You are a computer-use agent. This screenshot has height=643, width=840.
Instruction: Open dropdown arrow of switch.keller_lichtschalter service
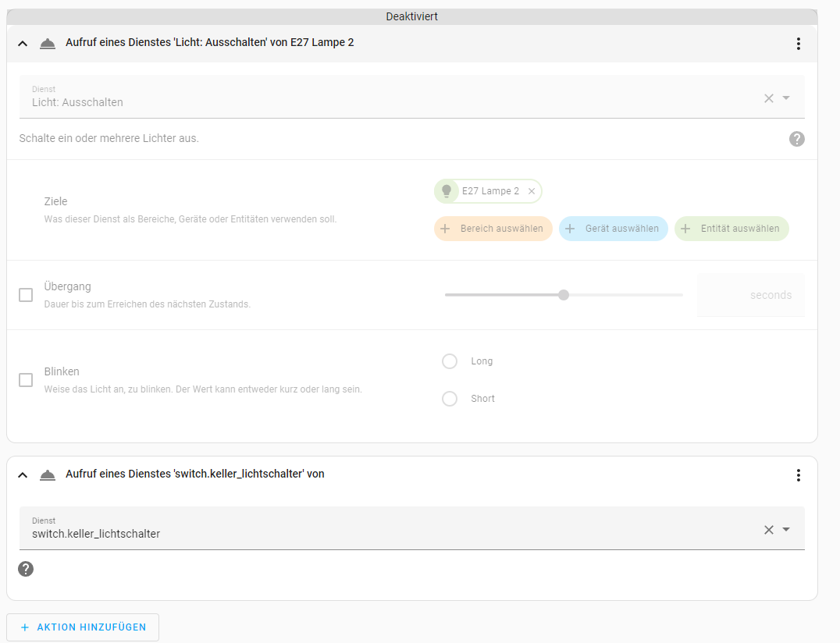[x=786, y=530]
